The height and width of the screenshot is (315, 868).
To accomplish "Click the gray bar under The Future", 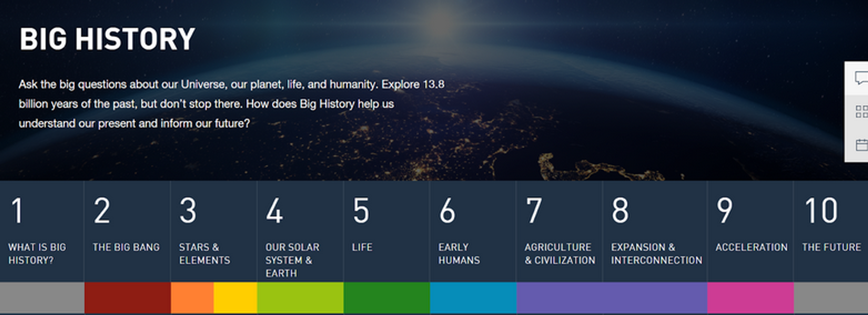I will pyautogui.click(x=831, y=298).
